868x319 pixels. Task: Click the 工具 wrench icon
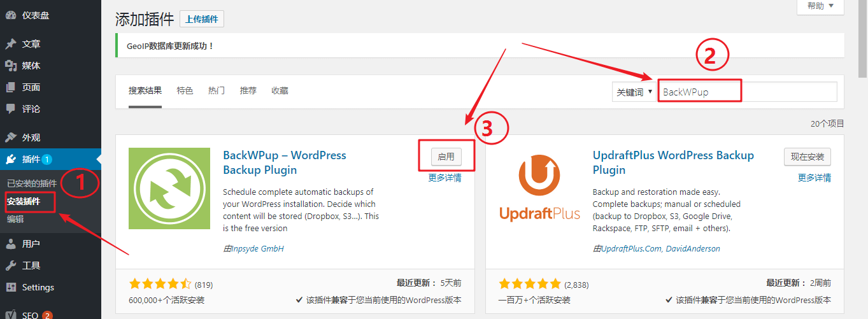pos(10,266)
